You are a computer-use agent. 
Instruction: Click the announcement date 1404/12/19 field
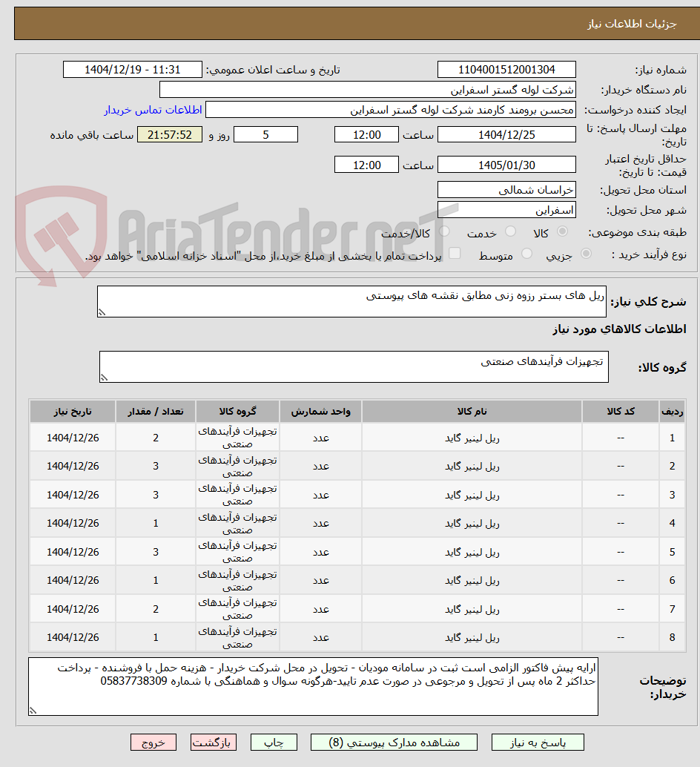tap(133, 70)
